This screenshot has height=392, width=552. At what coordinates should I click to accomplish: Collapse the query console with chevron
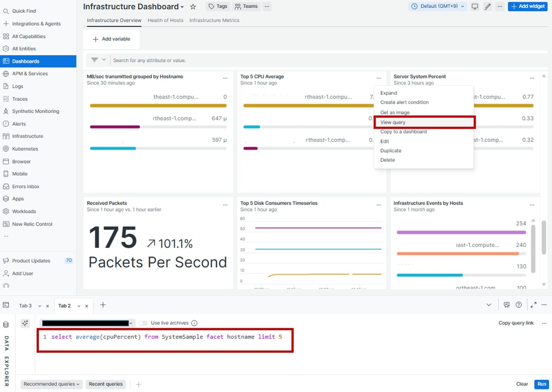click(x=489, y=305)
